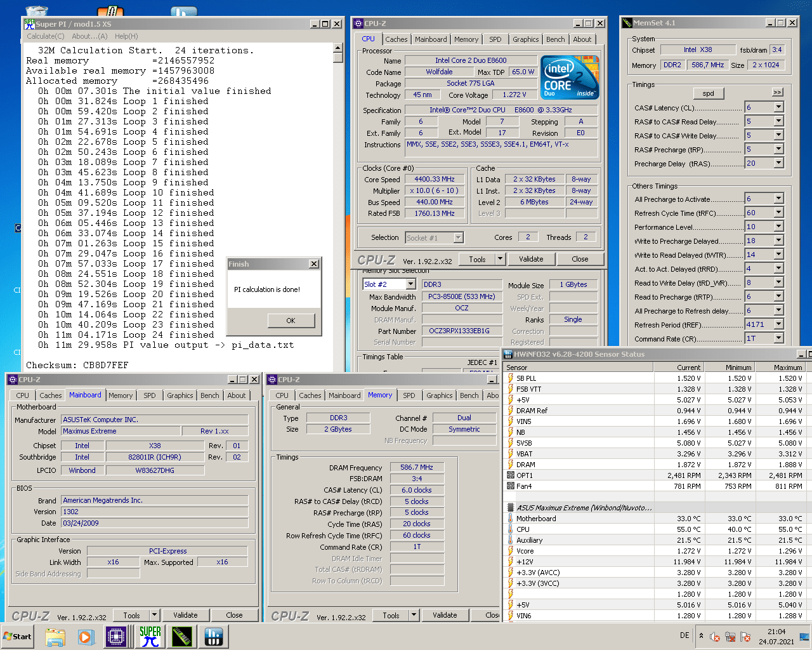
Task: Open About...(A) menu in Super PI
Action: click(89, 36)
